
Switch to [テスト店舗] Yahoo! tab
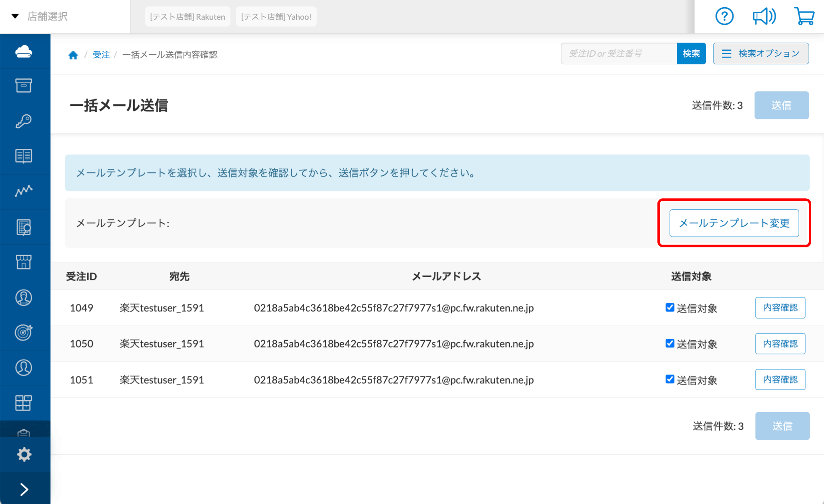coord(276,17)
